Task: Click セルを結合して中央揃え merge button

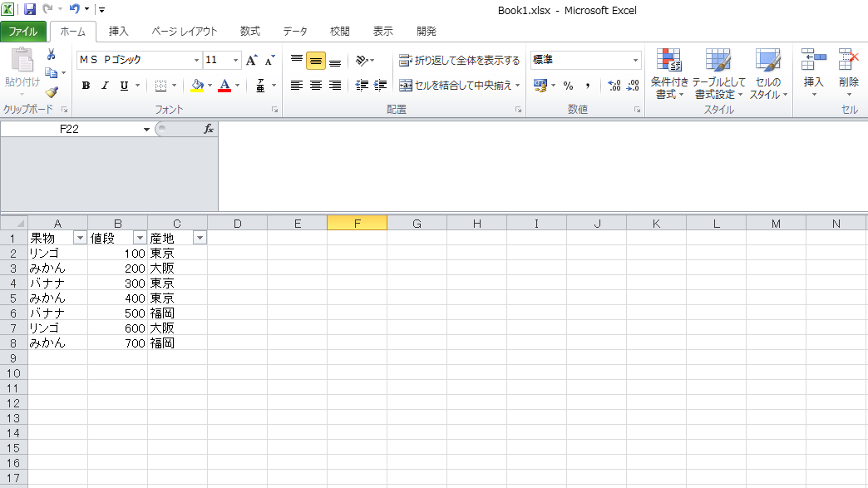Action: 455,85
